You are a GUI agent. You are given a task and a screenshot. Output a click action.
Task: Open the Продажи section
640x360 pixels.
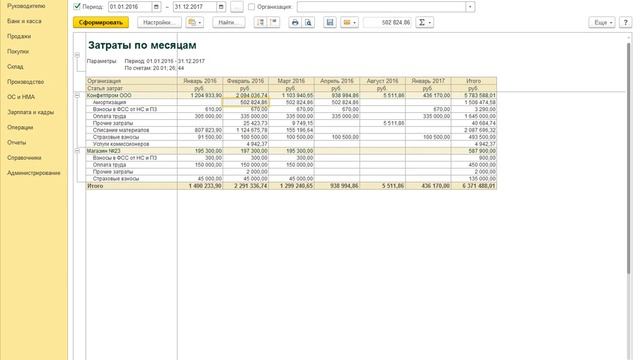pos(19,36)
